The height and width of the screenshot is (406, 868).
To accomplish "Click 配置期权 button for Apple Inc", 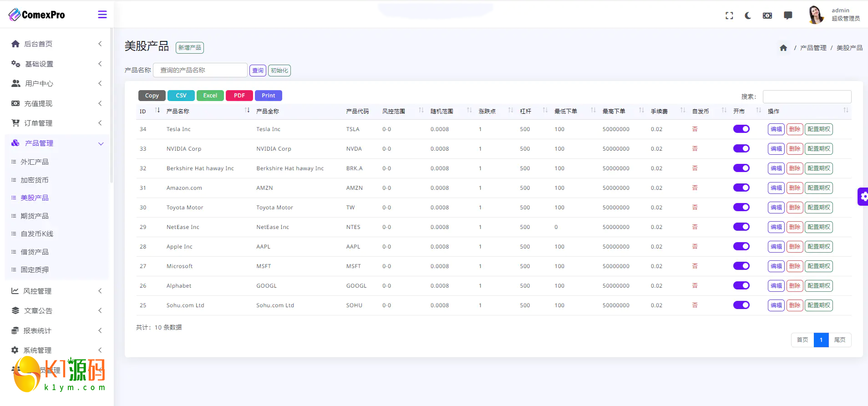I will point(819,247).
